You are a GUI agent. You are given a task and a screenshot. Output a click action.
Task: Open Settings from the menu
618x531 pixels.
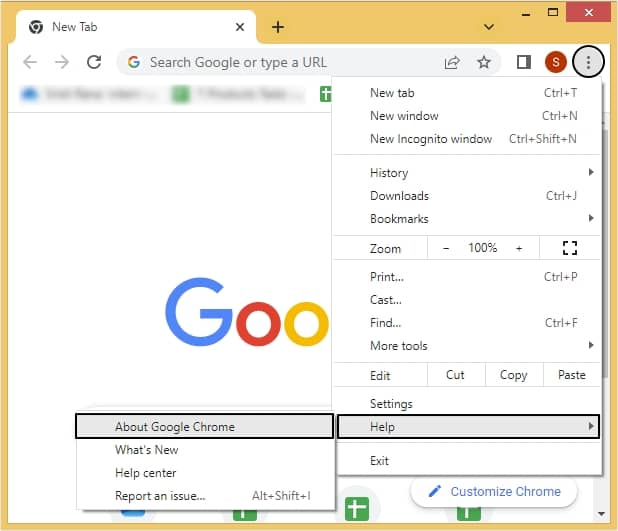[467, 404]
